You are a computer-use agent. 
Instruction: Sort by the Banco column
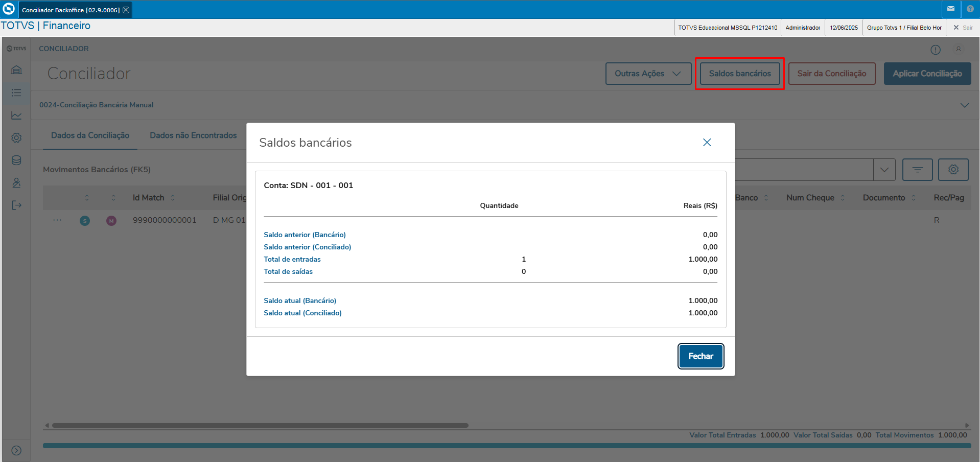(766, 198)
